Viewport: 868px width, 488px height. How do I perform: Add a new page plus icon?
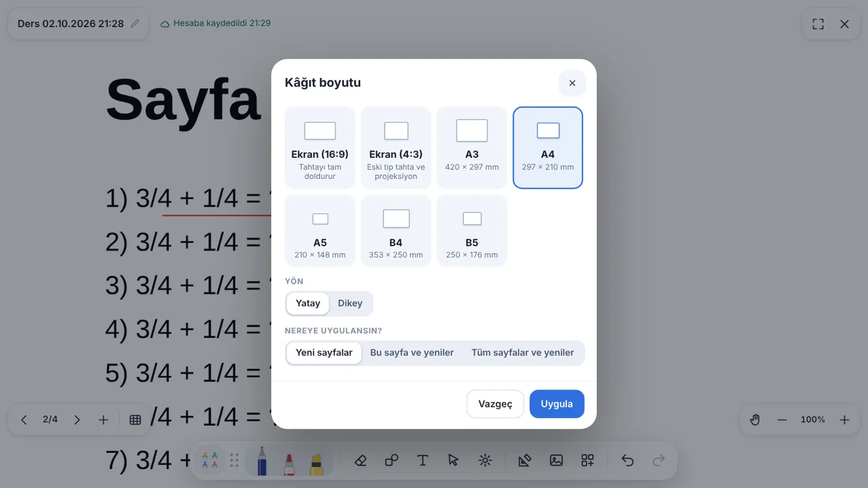[x=103, y=420]
